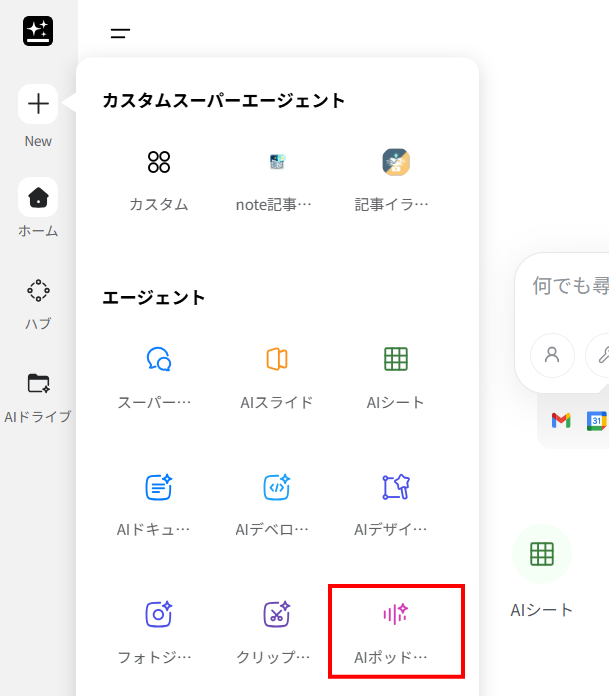Choose the AIデザイ designer agent
The width and height of the screenshot is (609, 696).
pyautogui.click(x=396, y=501)
